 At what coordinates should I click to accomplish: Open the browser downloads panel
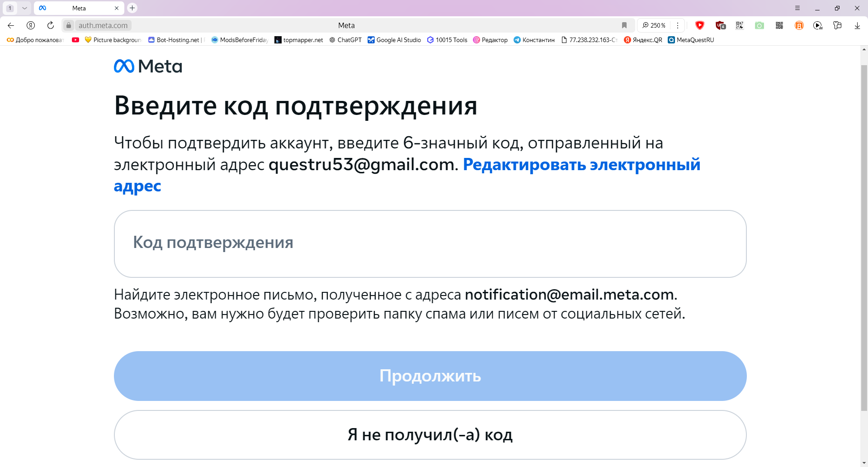tap(858, 25)
